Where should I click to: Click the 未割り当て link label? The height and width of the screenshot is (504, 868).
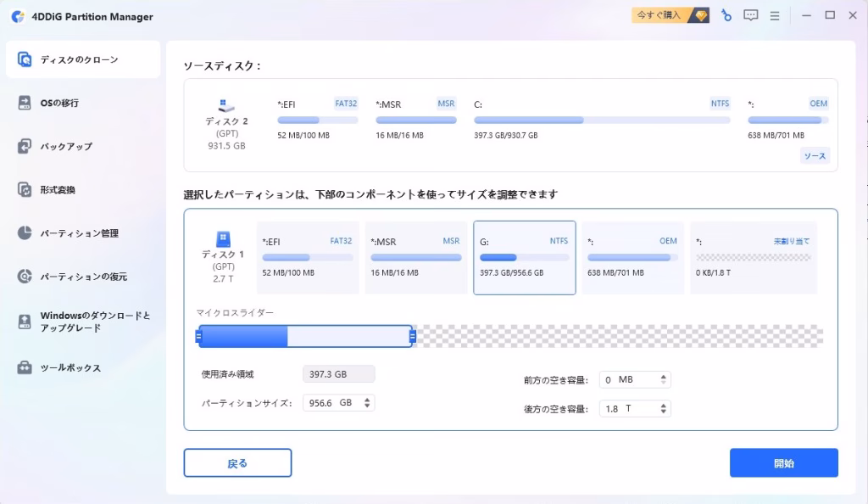(x=791, y=242)
